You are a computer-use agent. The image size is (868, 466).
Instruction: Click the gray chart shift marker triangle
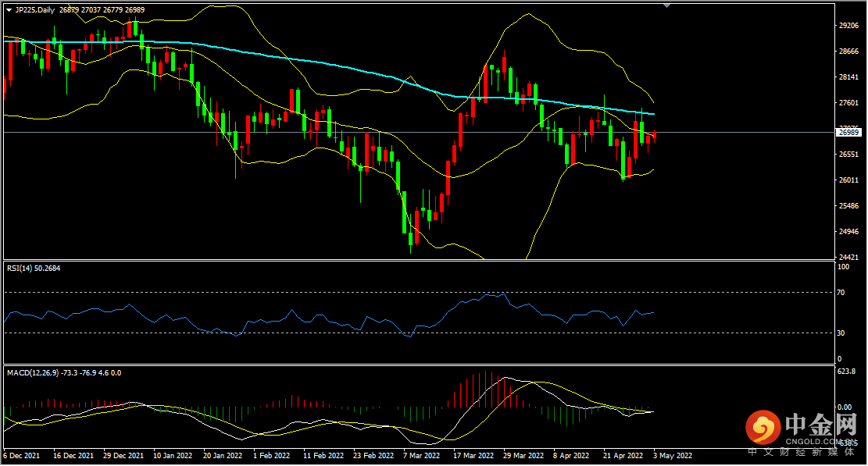[666, 5]
